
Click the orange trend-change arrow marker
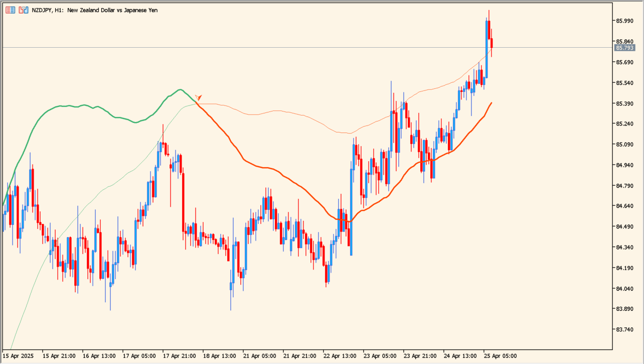pos(199,97)
